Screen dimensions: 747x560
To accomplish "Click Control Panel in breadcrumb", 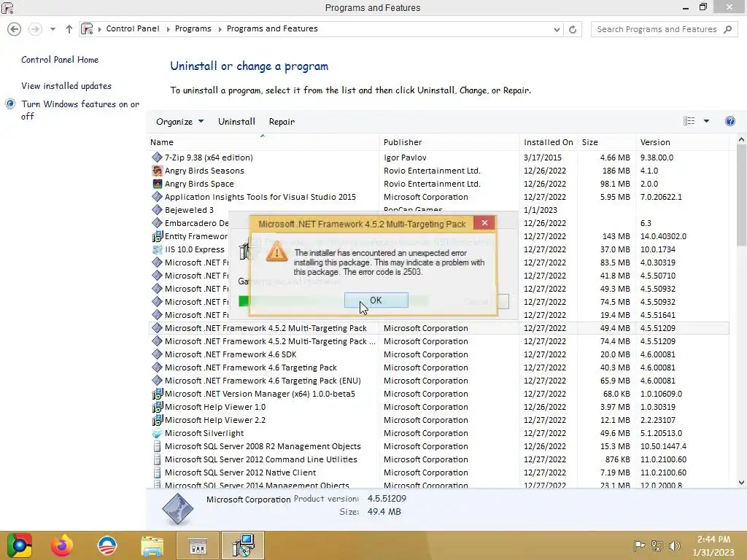I will [x=133, y=28].
